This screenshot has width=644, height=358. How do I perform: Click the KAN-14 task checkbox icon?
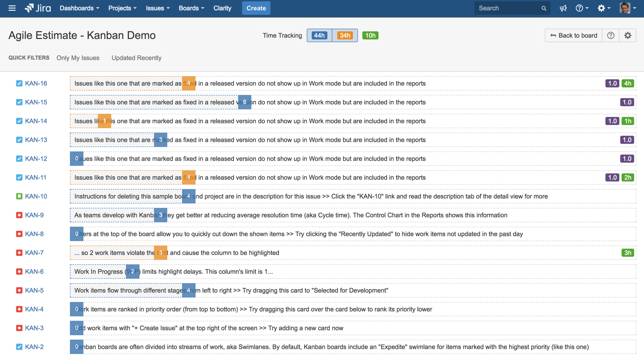click(x=19, y=121)
